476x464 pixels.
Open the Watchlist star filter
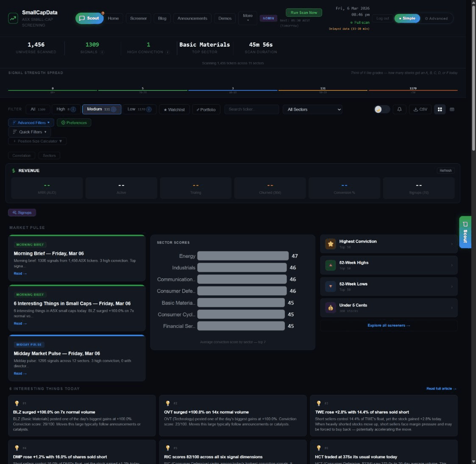(174, 109)
